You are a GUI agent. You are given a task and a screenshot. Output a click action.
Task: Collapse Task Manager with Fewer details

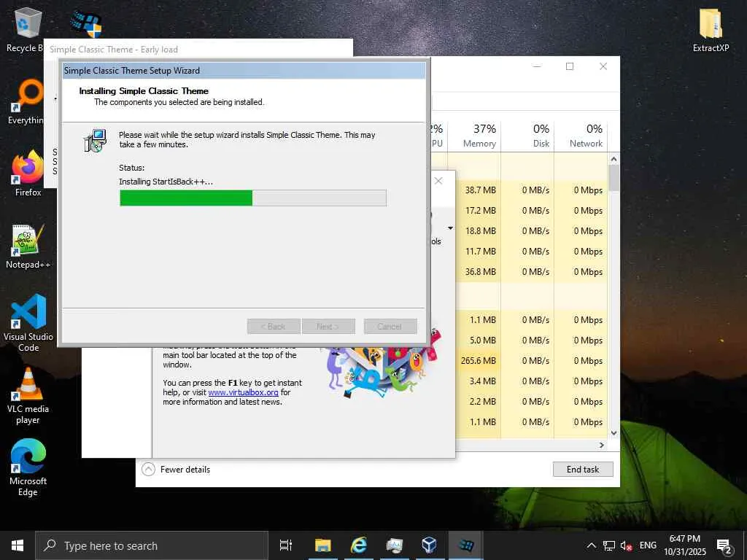176,469
